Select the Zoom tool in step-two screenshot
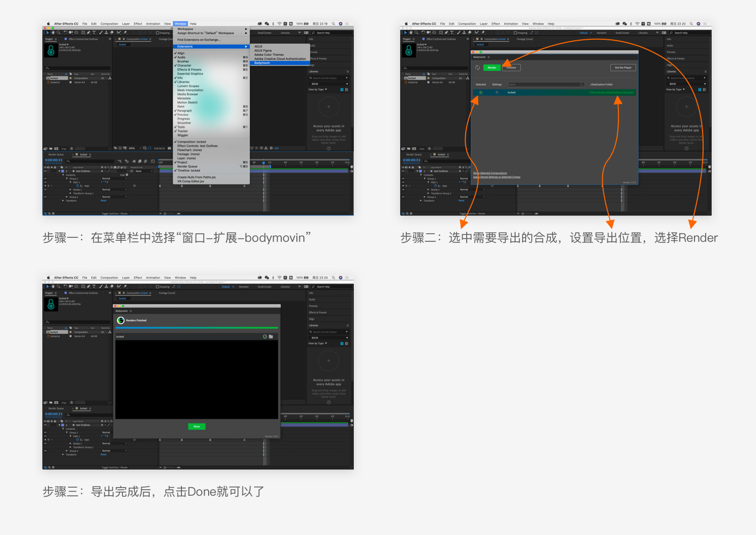Screen dimensions: 756x535 (416, 33)
